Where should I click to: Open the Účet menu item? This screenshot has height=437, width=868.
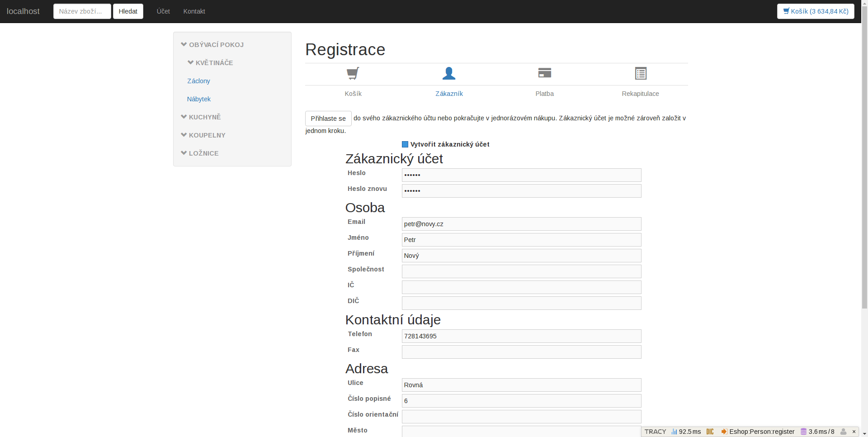163,11
